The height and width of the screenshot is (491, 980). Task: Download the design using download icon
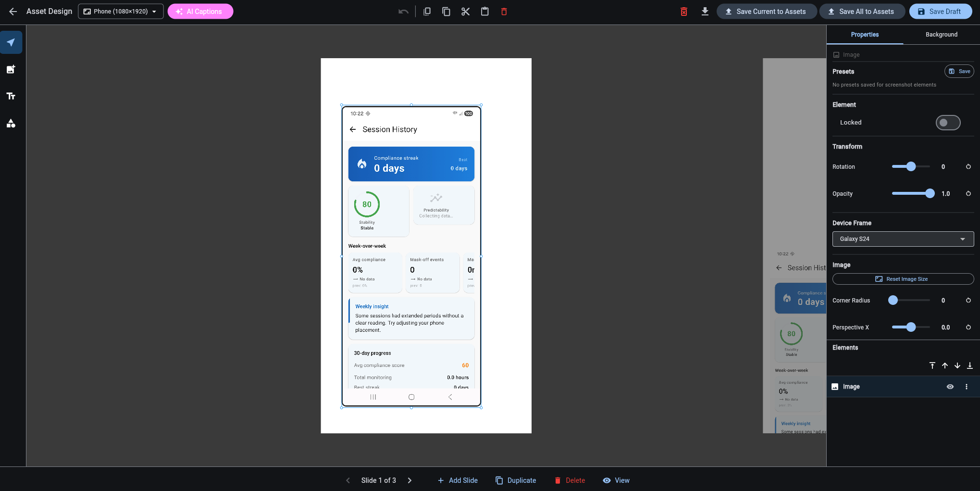705,11
